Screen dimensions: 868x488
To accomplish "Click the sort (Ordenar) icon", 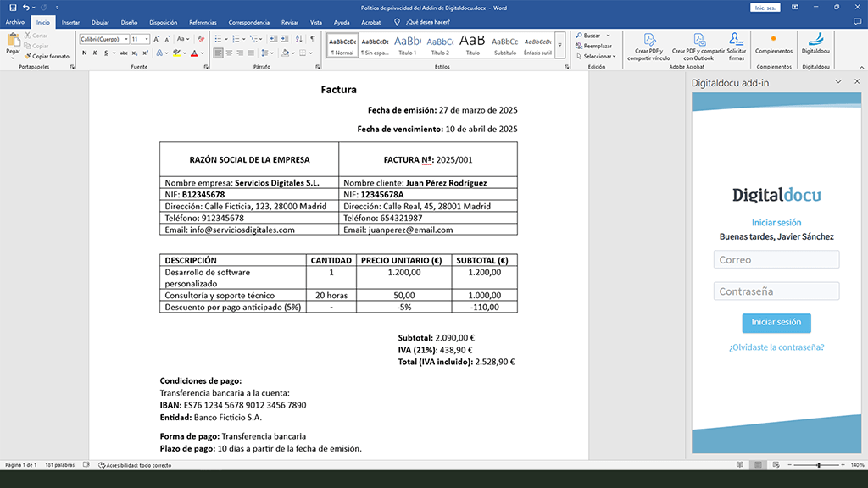I will pos(298,38).
